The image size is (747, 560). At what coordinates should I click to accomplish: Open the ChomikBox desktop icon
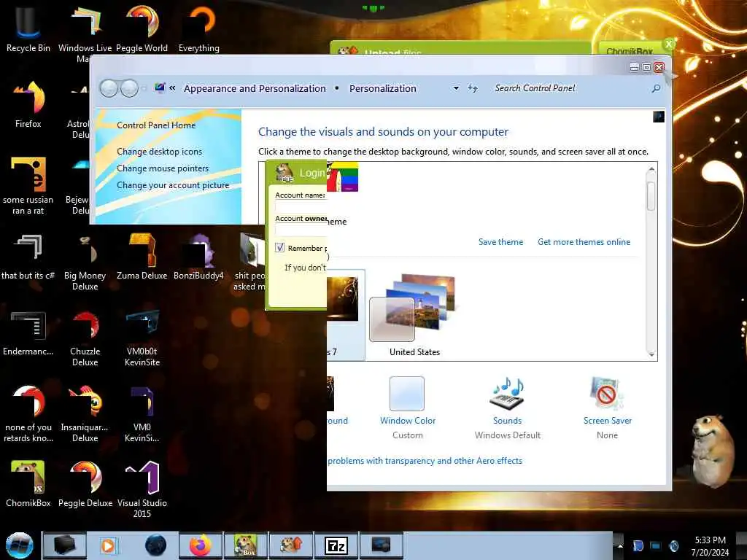pos(28,484)
